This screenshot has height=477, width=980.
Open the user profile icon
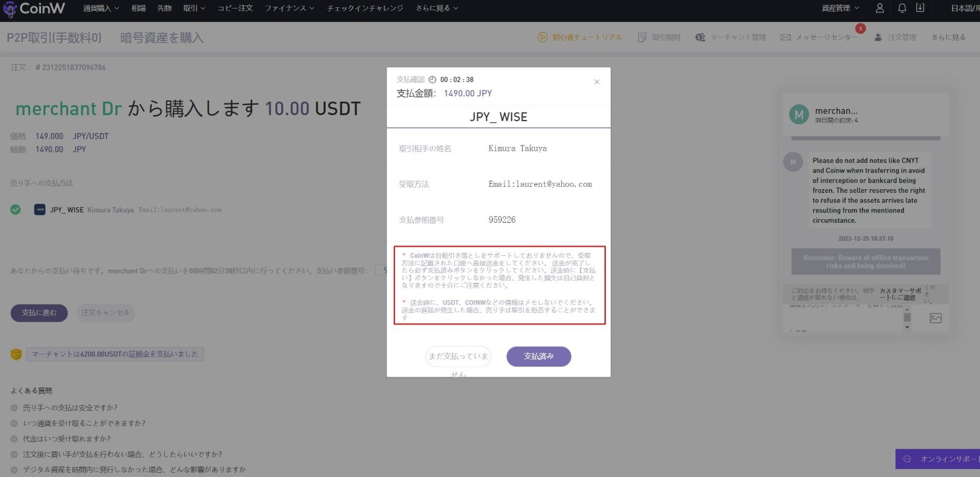coord(880,8)
